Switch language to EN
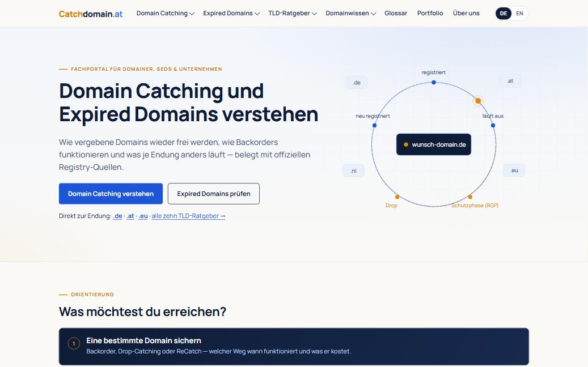This screenshot has height=367, width=588. click(x=519, y=14)
